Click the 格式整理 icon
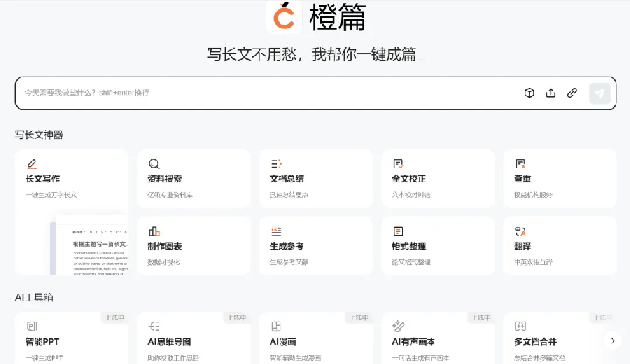Image resolution: width=630 pixels, height=364 pixels. coord(398,231)
